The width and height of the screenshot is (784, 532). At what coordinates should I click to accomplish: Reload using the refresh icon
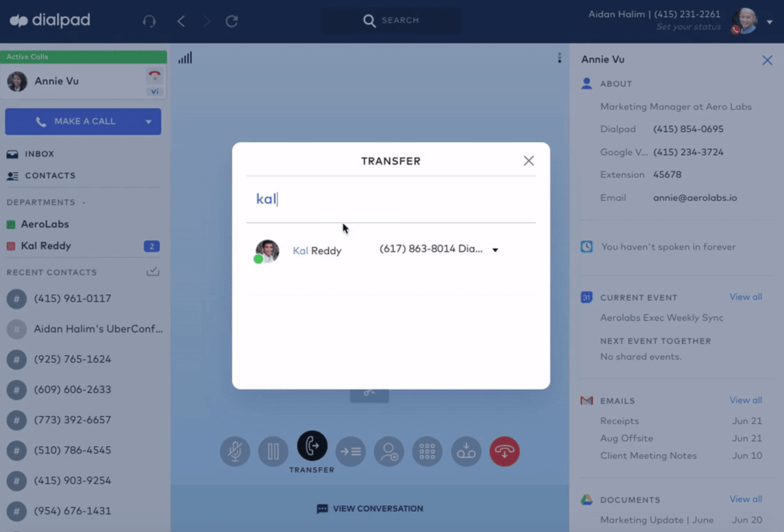click(232, 21)
